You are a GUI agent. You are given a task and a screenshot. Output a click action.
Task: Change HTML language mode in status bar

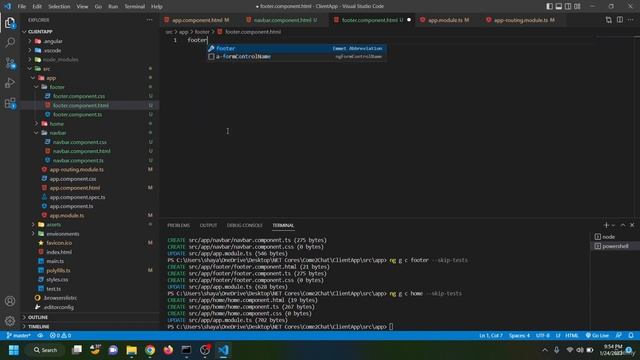[572, 336]
